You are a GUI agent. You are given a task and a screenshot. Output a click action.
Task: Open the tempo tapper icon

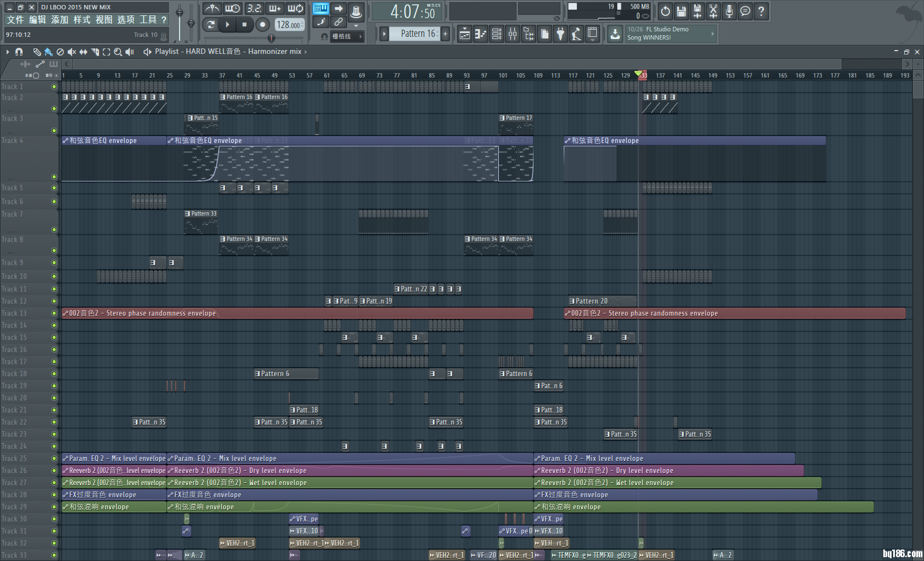pyautogui.click(x=576, y=34)
